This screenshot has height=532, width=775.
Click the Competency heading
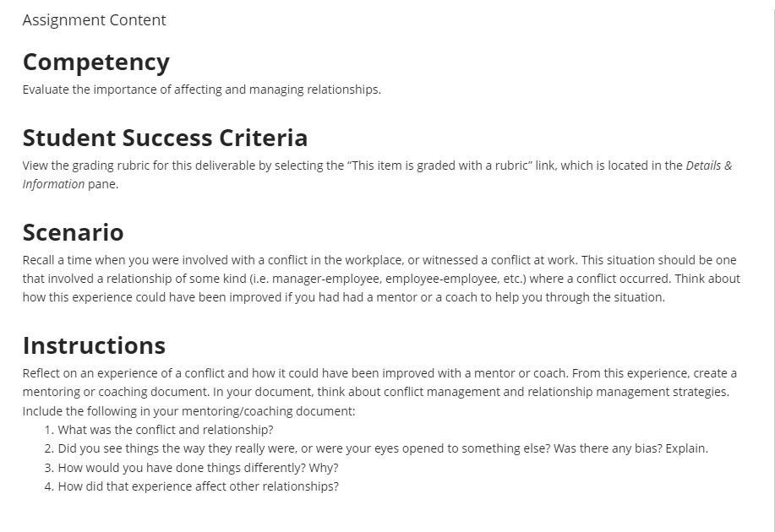[x=96, y=62]
